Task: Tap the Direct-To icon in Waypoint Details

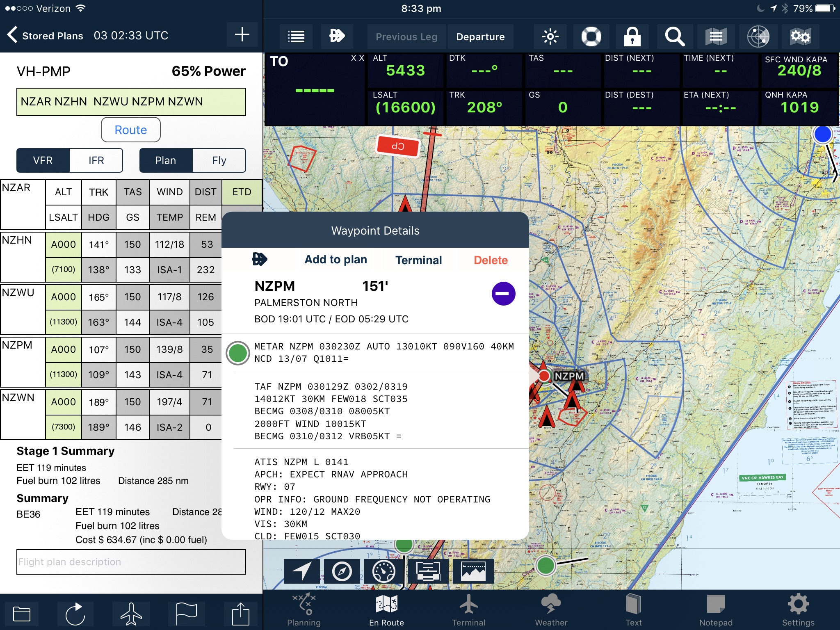Action: tap(259, 259)
